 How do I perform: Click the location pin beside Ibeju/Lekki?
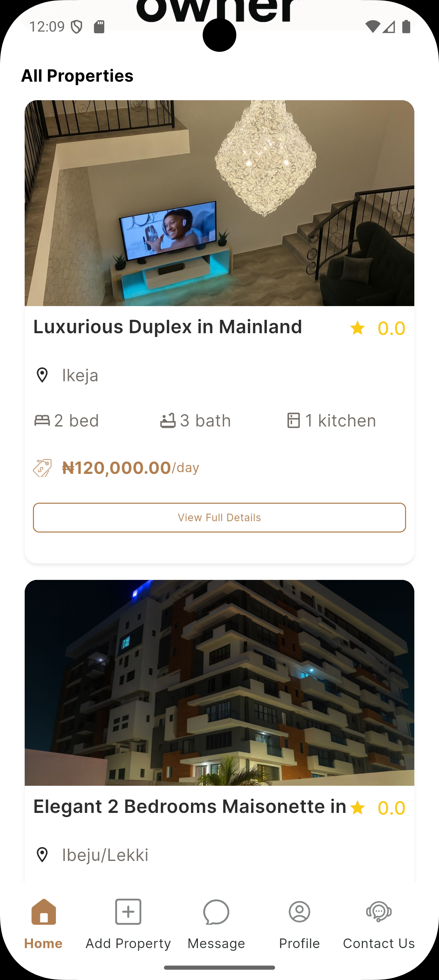point(42,855)
